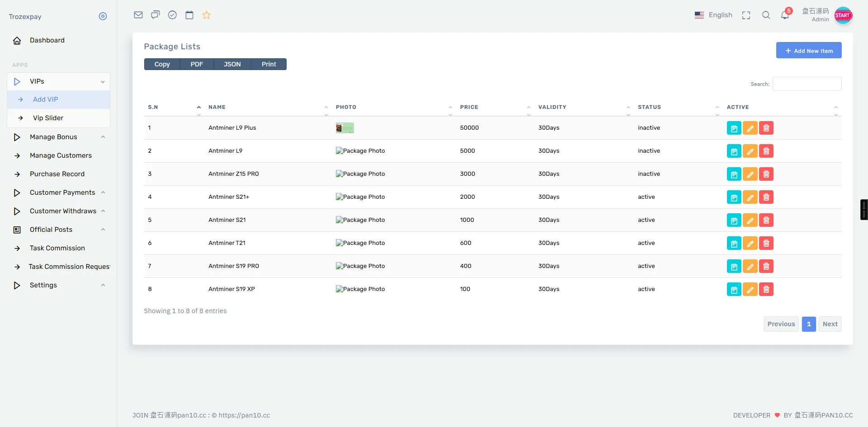Screen dimensions: 868x427
Task: Click the star favorites icon
Action: [x=207, y=15]
